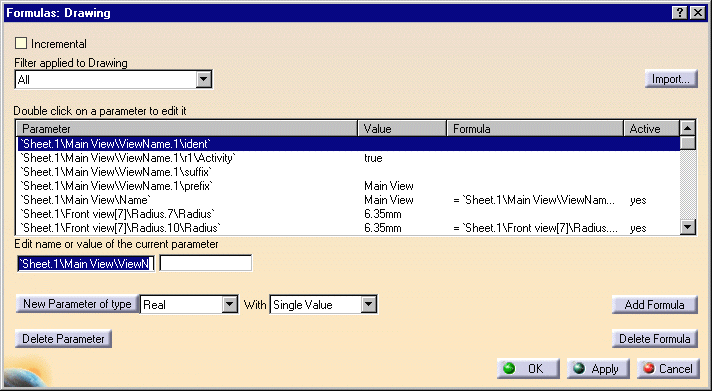
Task: Click the Apply button
Action: 598,369
